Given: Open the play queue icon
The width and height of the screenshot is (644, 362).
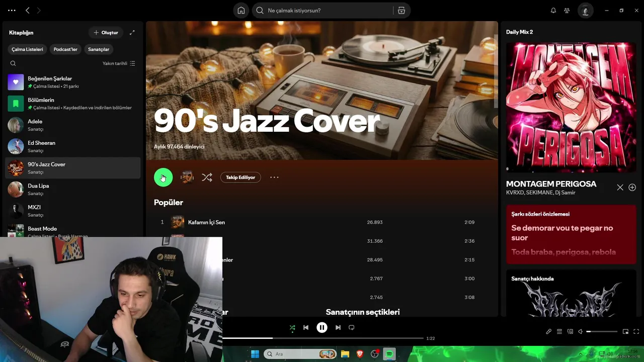Looking at the screenshot, I should (x=559, y=332).
